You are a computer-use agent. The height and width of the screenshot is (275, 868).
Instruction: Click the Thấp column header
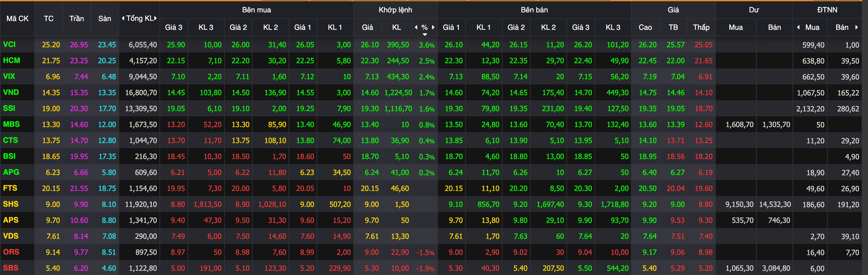click(701, 27)
